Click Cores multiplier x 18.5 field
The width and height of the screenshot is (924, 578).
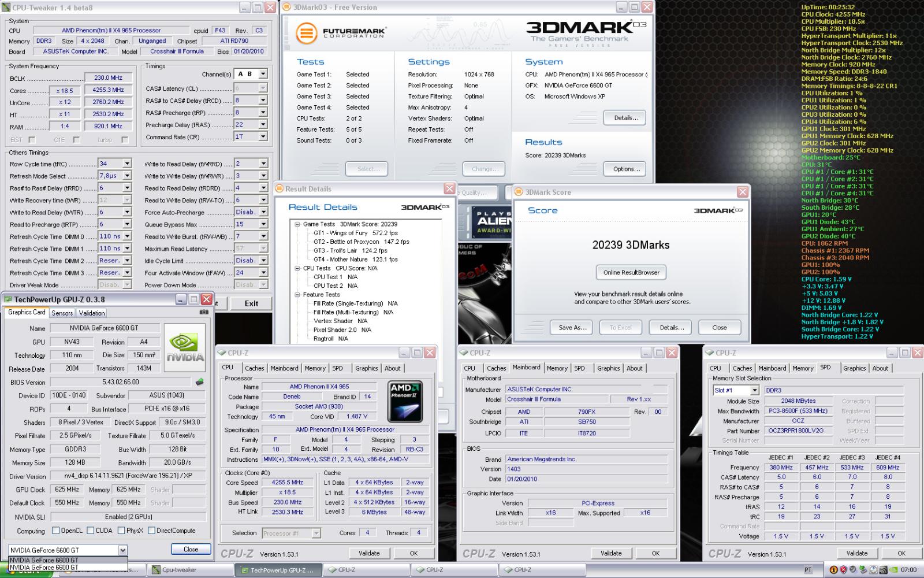pyautogui.click(x=64, y=90)
